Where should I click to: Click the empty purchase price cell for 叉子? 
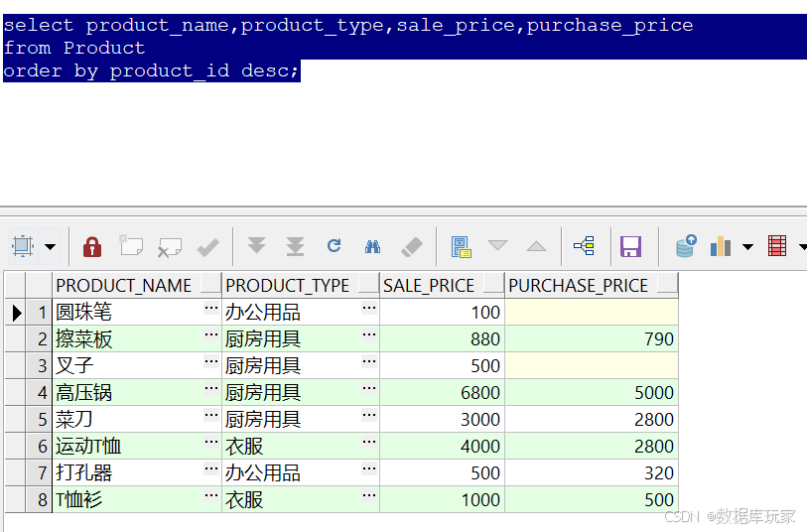pos(592,366)
